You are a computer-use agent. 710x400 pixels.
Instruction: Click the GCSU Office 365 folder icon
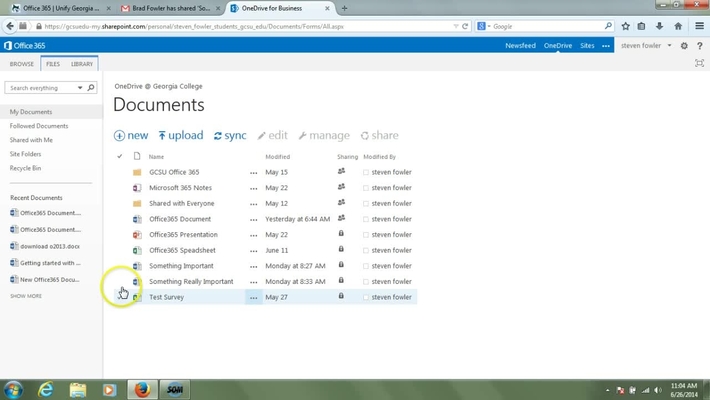coord(137,172)
